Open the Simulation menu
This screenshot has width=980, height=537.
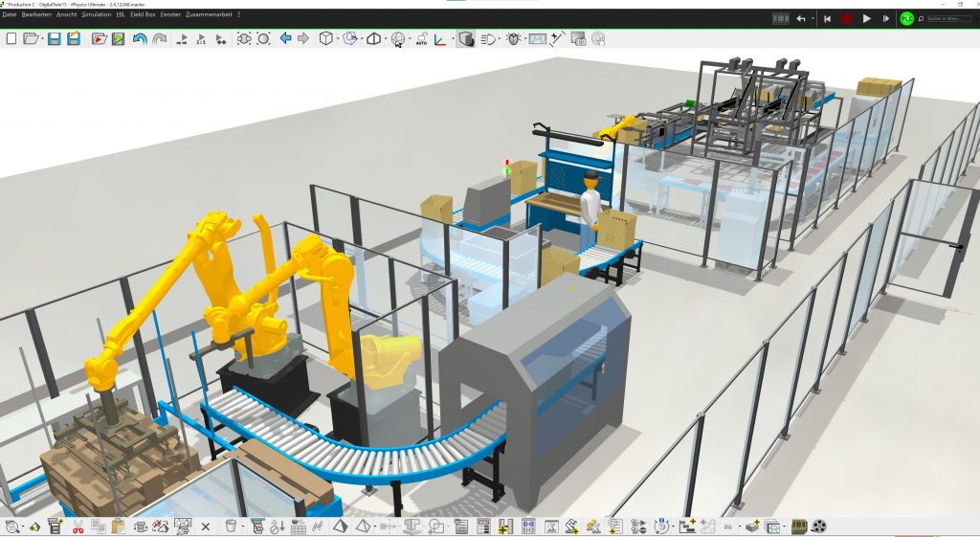click(96, 15)
